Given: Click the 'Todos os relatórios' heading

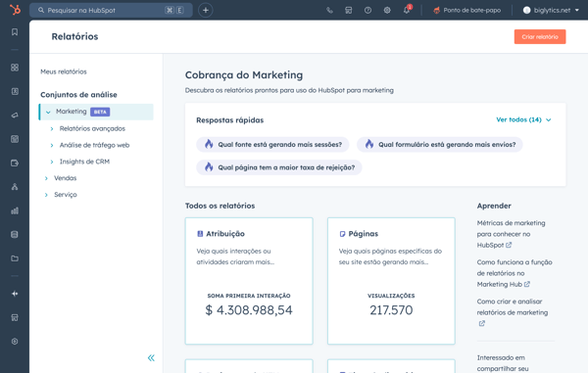Looking at the screenshot, I should pos(220,206).
